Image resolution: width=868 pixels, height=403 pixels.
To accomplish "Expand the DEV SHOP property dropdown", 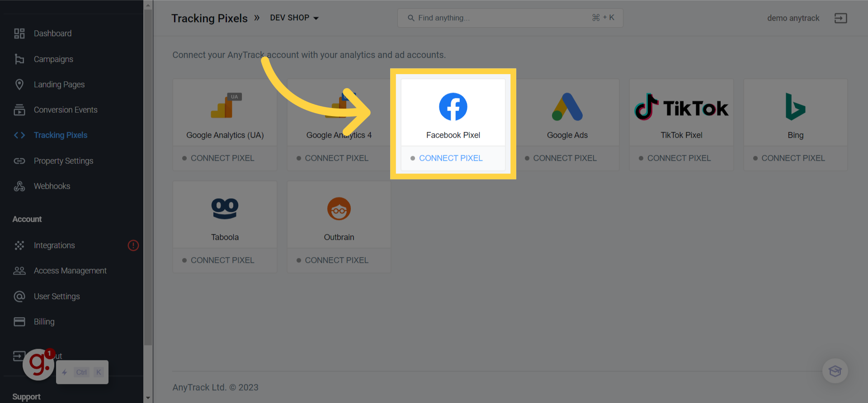I will click(x=294, y=18).
